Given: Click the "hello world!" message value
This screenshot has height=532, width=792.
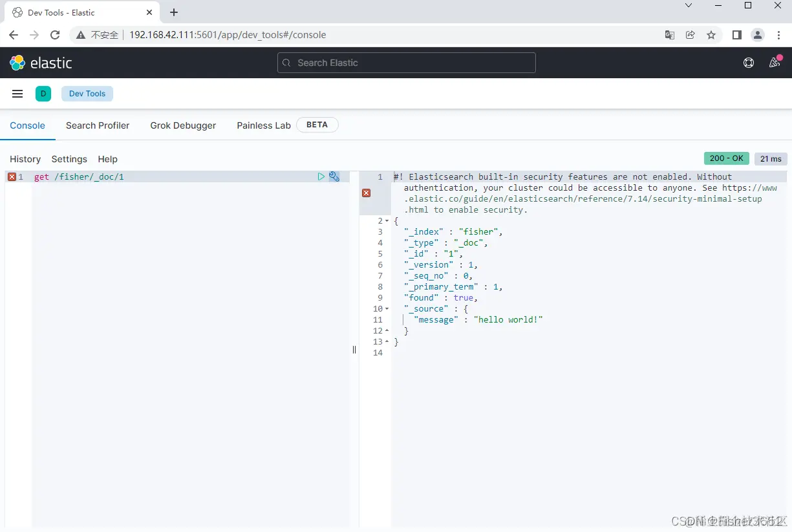Looking at the screenshot, I should (x=508, y=320).
